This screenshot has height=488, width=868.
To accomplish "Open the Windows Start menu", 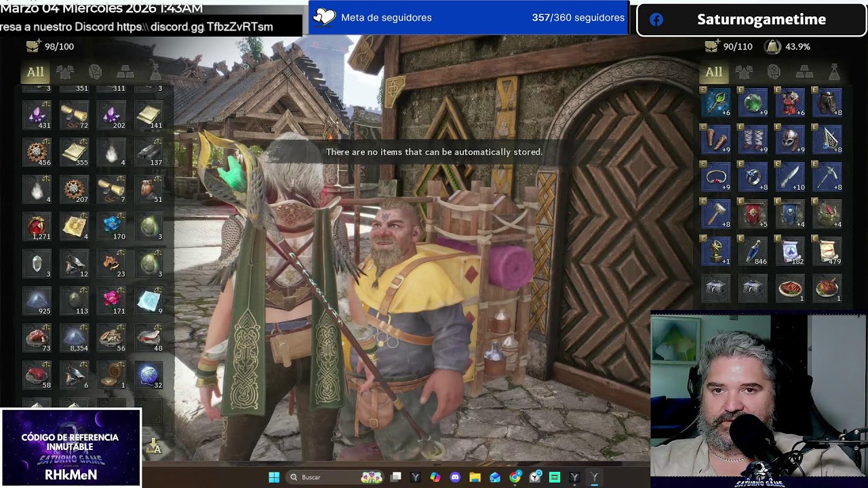I will (274, 477).
